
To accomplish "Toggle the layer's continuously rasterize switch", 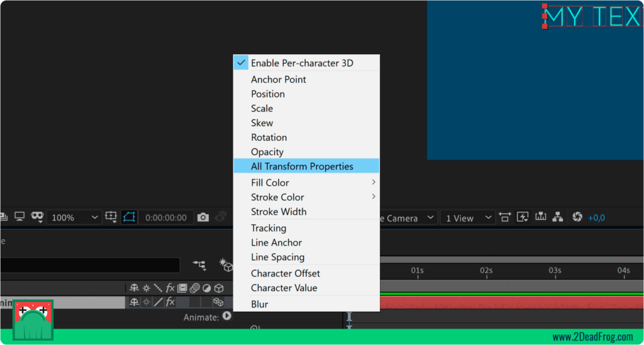I will pyautogui.click(x=146, y=303).
